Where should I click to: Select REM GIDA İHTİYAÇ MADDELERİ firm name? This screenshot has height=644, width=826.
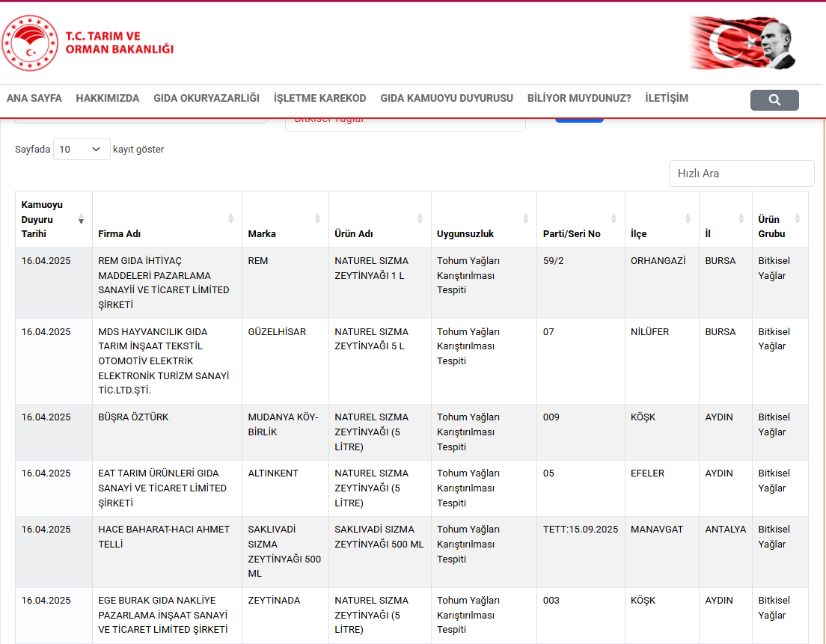pyautogui.click(x=164, y=283)
